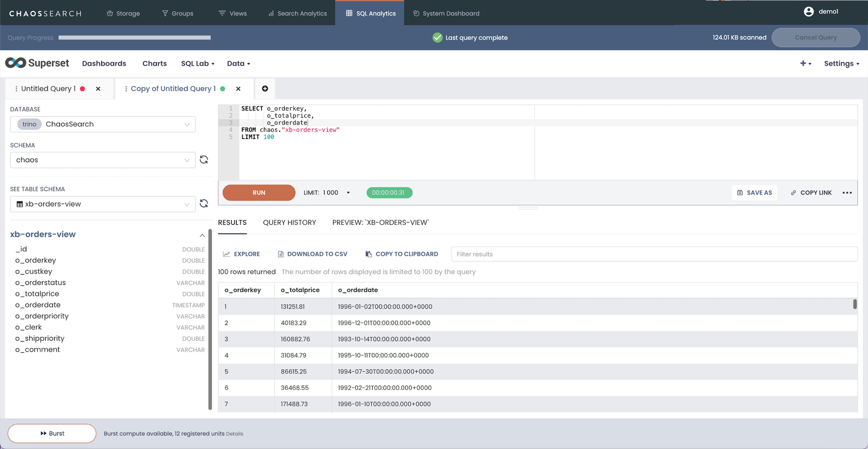Viewport: 868px width, 449px height.
Task: Switch to the Query History tab
Action: click(x=289, y=223)
